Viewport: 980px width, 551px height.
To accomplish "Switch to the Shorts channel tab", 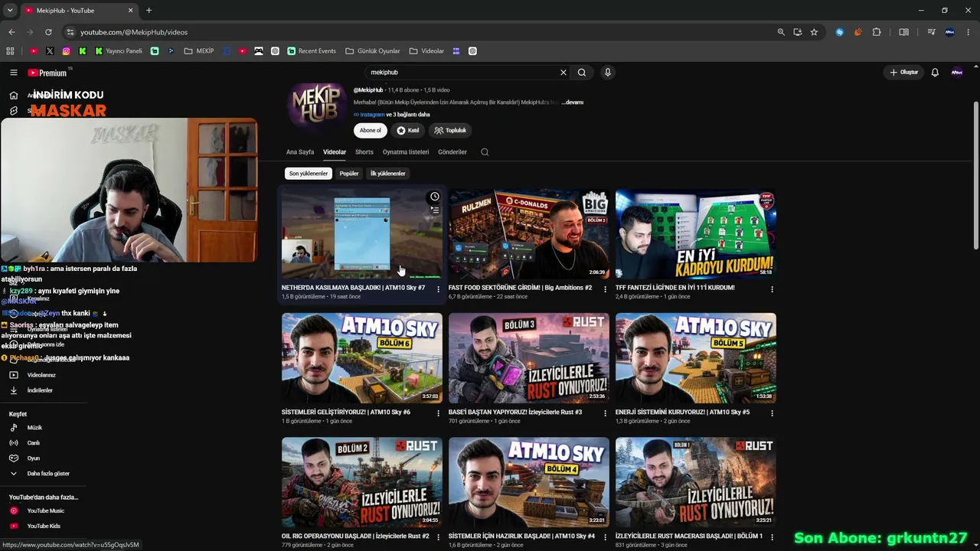I will [x=364, y=152].
